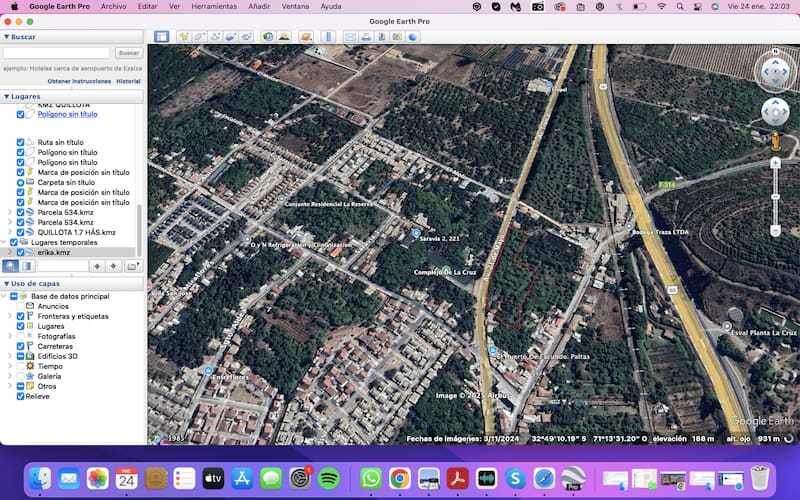This screenshot has width=800, height=500.
Task: Click the Google Earth web globe icon
Action: point(413,37)
